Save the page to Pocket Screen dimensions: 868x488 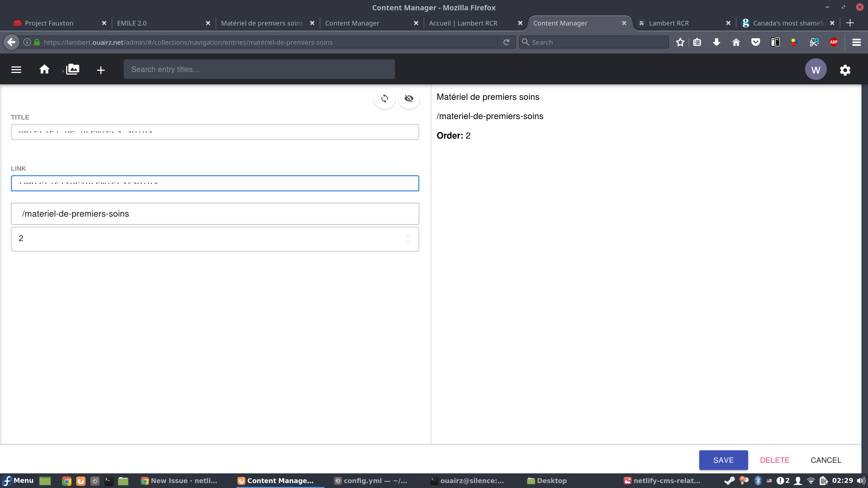756,42
